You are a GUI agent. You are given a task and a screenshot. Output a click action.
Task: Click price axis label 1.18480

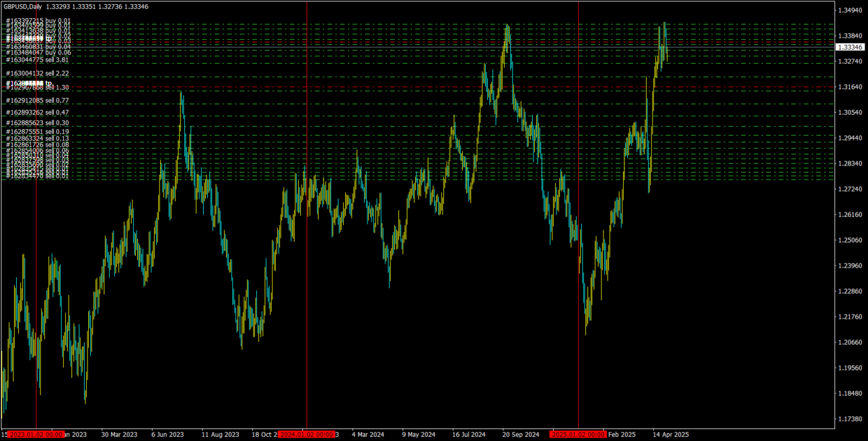(x=851, y=393)
